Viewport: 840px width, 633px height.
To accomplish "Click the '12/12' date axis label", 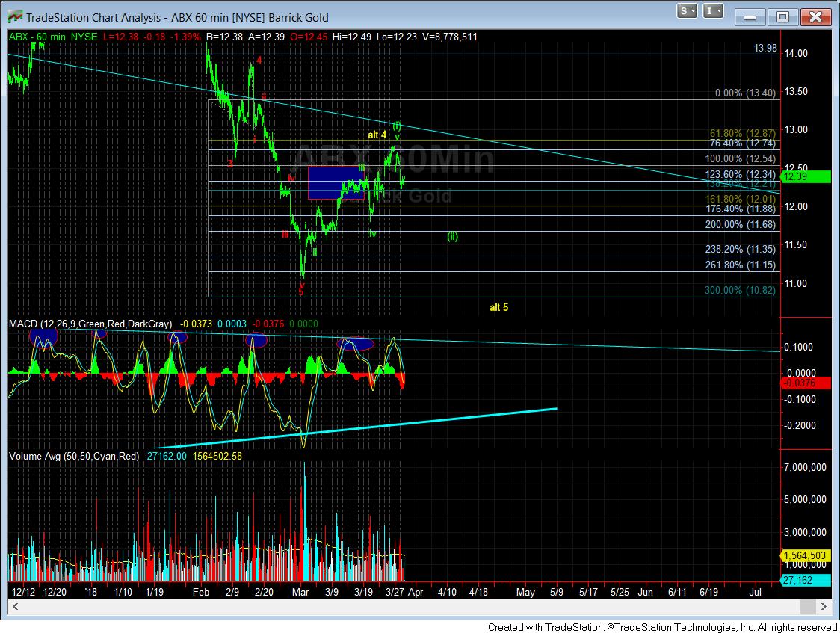I will (24, 593).
